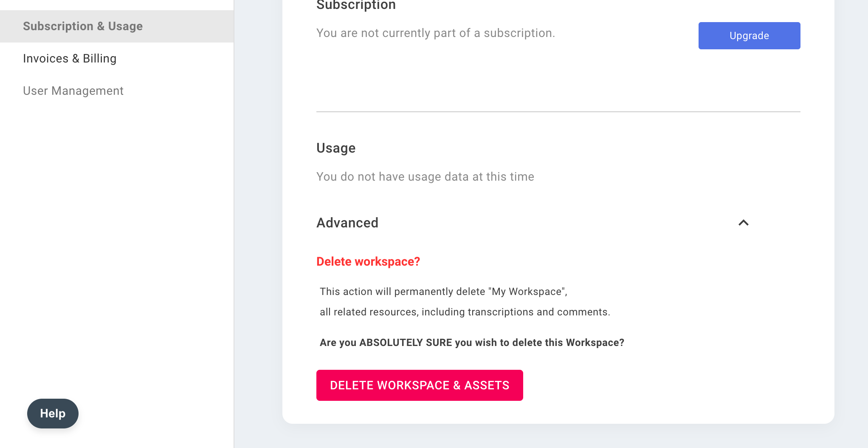This screenshot has width=868, height=448.
Task: Click the ABSOLUTELY SURE confirmation text
Action: click(x=471, y=342)
